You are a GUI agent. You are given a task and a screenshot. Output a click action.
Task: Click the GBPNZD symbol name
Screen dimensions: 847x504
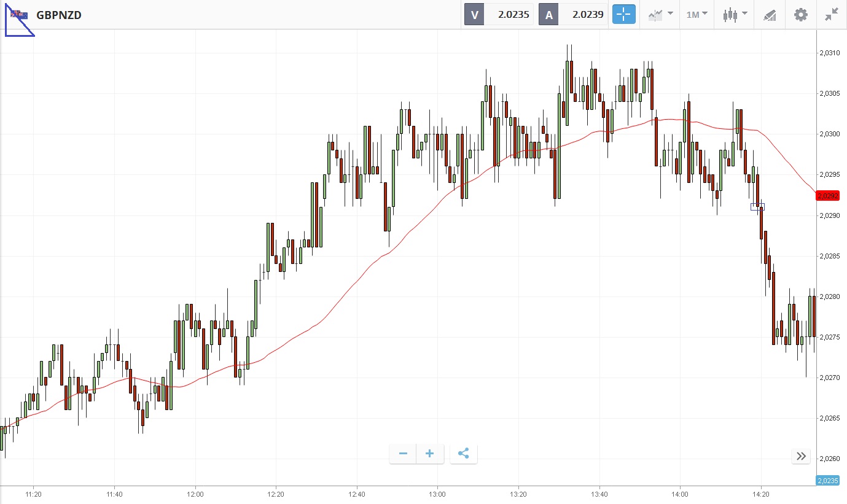tap(59, 15)
